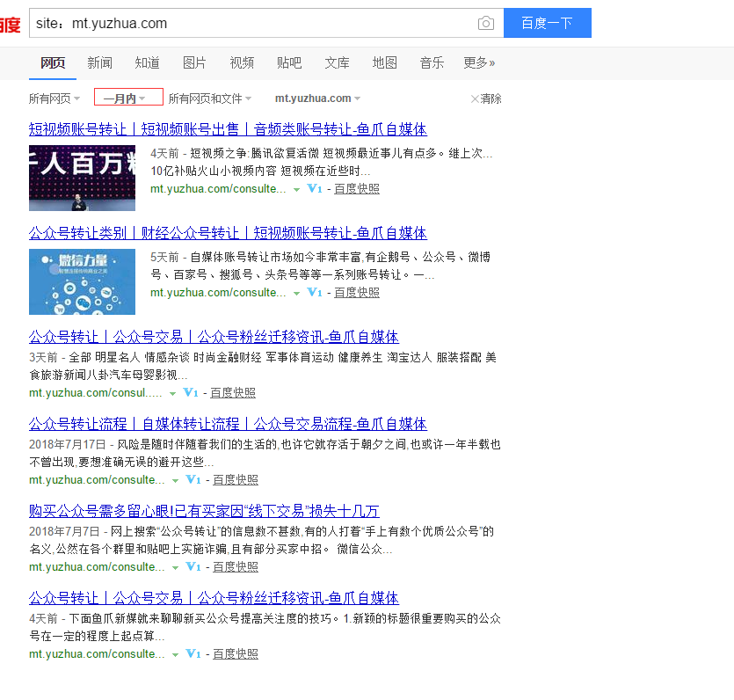Click green mt.yuzhua.com/consul..... URL
The image size is (734, 700).
(96, 392)
